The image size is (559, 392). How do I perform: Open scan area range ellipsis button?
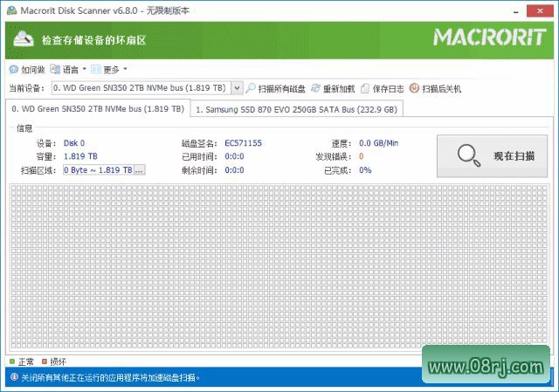(140, 170)
